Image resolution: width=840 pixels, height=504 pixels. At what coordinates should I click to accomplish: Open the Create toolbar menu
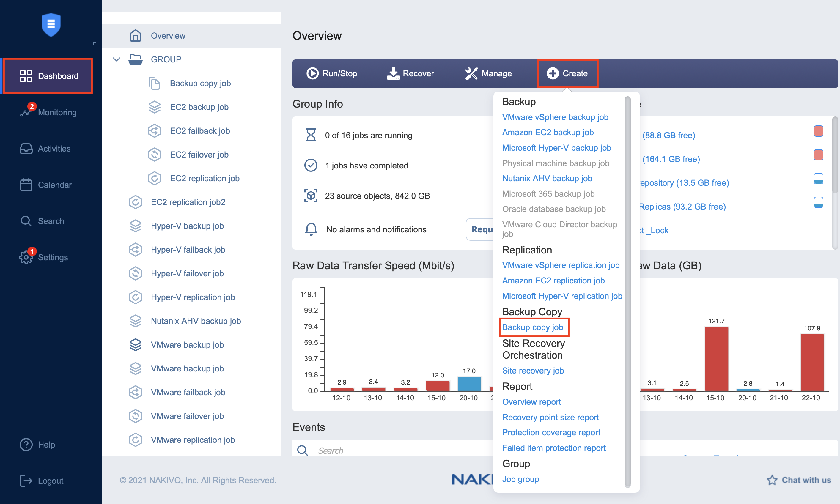pos(567,73)
